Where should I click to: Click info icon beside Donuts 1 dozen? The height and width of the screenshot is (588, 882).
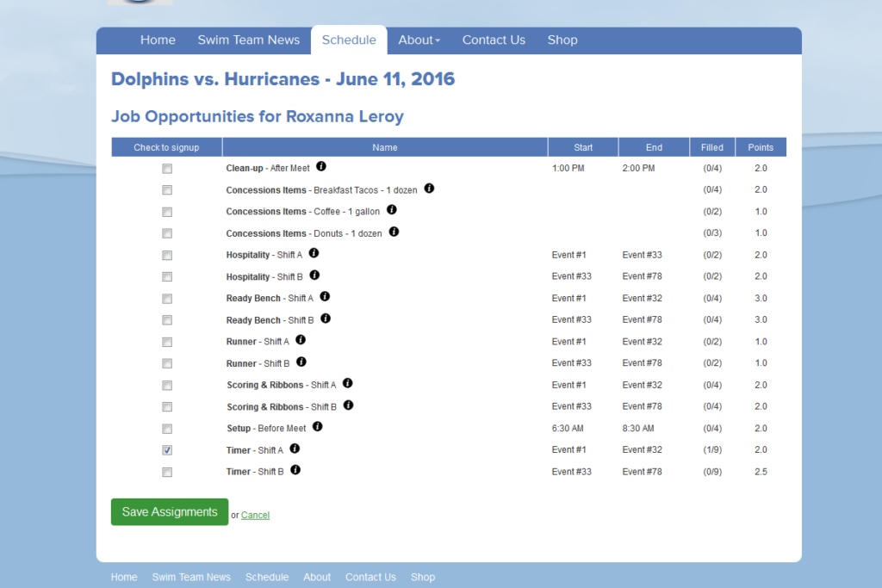pos(394,232)
